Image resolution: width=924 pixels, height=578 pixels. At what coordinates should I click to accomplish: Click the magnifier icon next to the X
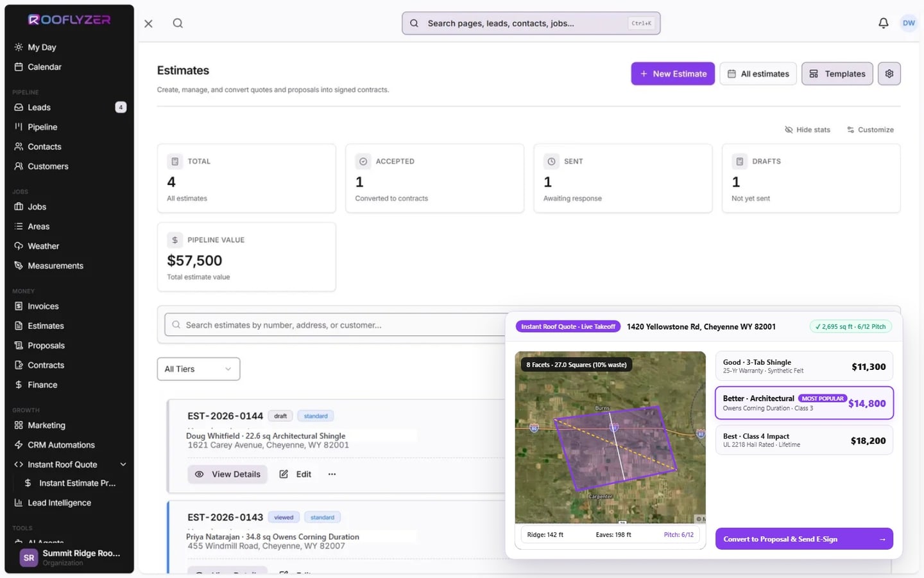coord(178,23)
